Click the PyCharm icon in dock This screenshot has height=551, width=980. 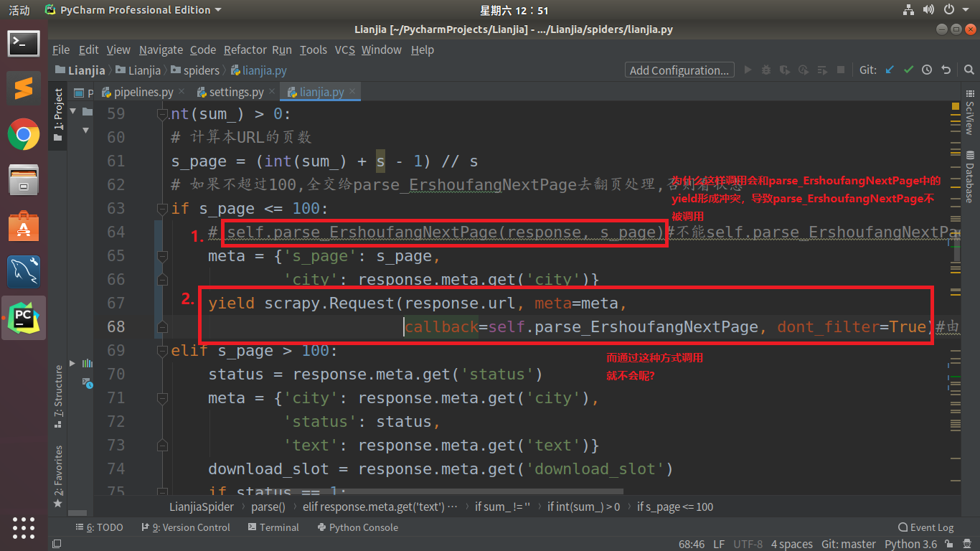click(24, 317)
